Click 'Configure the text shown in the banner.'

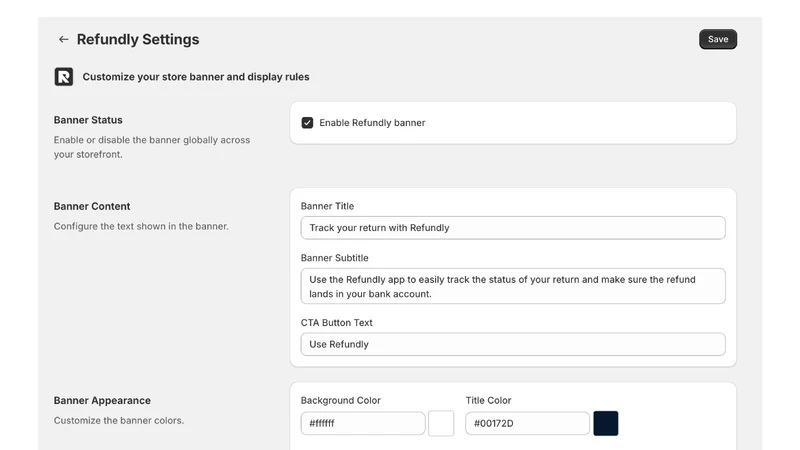coord(141,226)
